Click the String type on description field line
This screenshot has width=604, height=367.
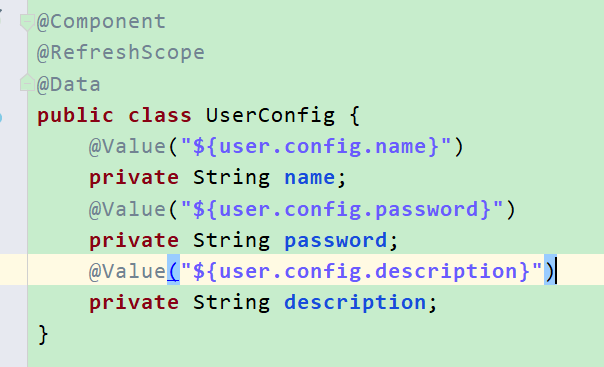pos(231,302)
